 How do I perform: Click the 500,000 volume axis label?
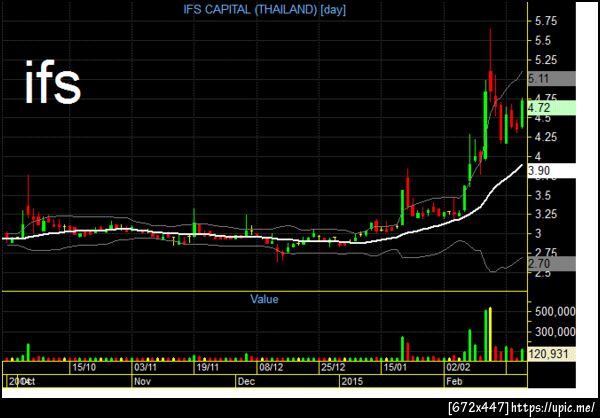(x=554, y=312)
